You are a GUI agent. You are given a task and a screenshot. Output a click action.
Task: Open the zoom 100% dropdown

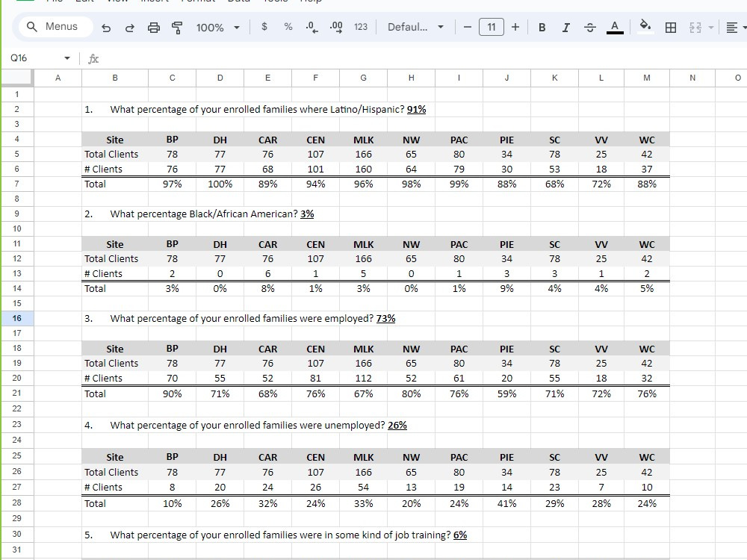217,28
